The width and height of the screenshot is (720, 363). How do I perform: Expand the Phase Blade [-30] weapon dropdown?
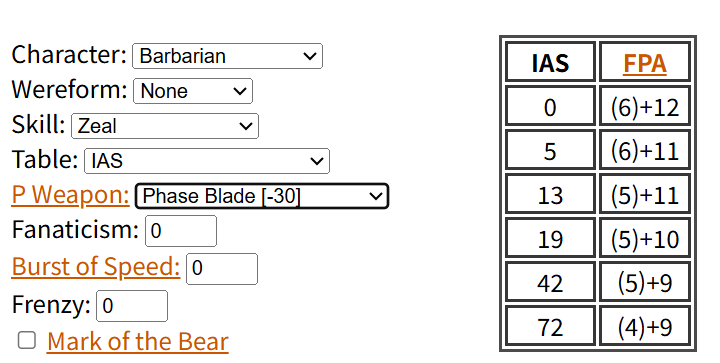point(262,196)
